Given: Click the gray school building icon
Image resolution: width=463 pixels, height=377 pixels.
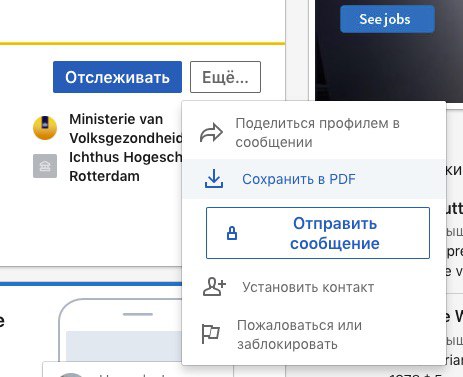Looking at the screenshot, I should (x=45, y=166).
